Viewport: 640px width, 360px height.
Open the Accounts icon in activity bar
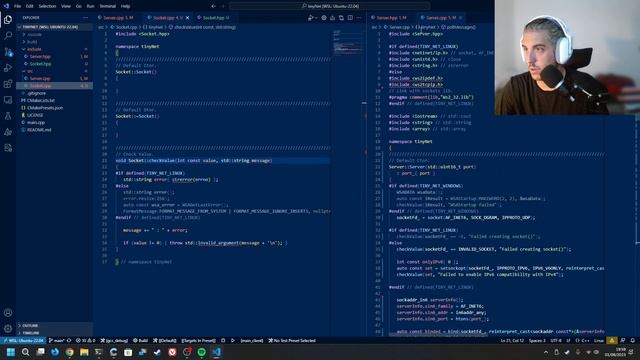coord(8,313)
